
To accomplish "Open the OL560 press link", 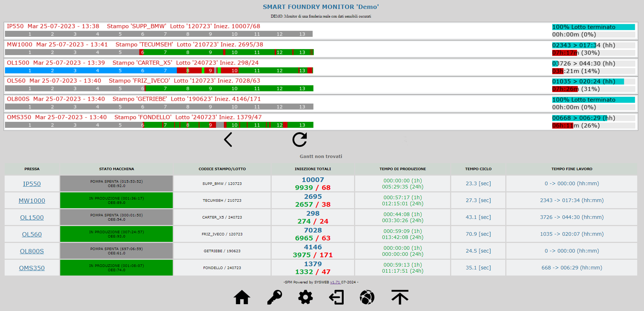I will [x=32, y=234].
